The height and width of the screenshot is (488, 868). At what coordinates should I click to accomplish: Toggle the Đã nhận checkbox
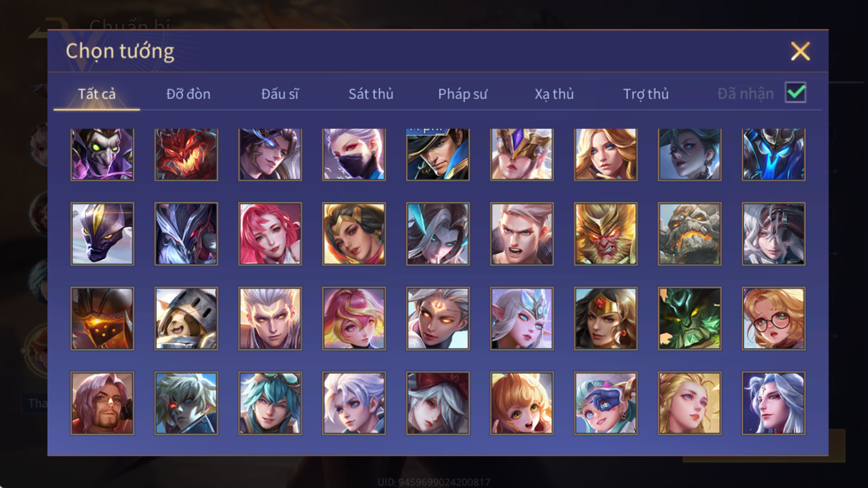[x=795, y=93]
